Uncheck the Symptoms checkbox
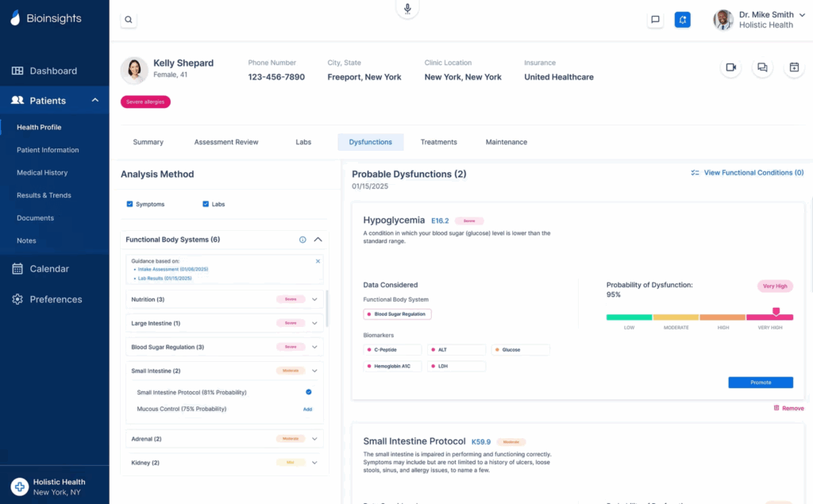Viewport: 813px width, 504px height. pos(130,204)
